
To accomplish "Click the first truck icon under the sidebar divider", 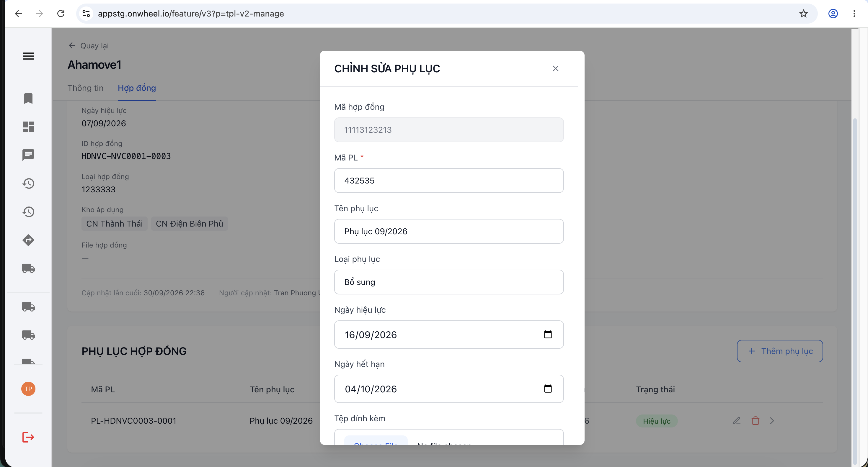I will tap(28, 307).
